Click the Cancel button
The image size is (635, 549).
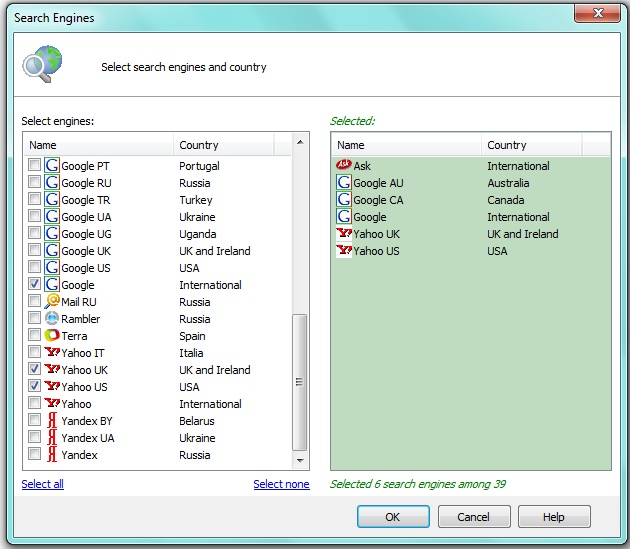[x=473, y=517]
